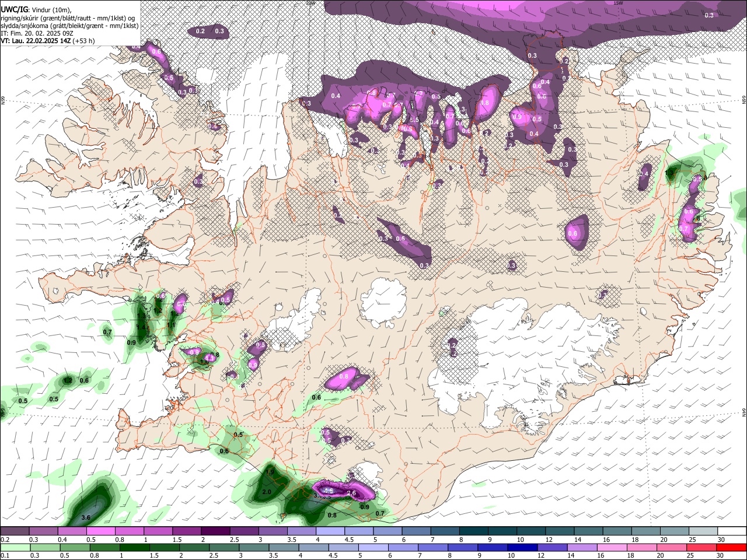
Task: Select the blue rain swatch for 8–9 mm
Action: [462, 548]
